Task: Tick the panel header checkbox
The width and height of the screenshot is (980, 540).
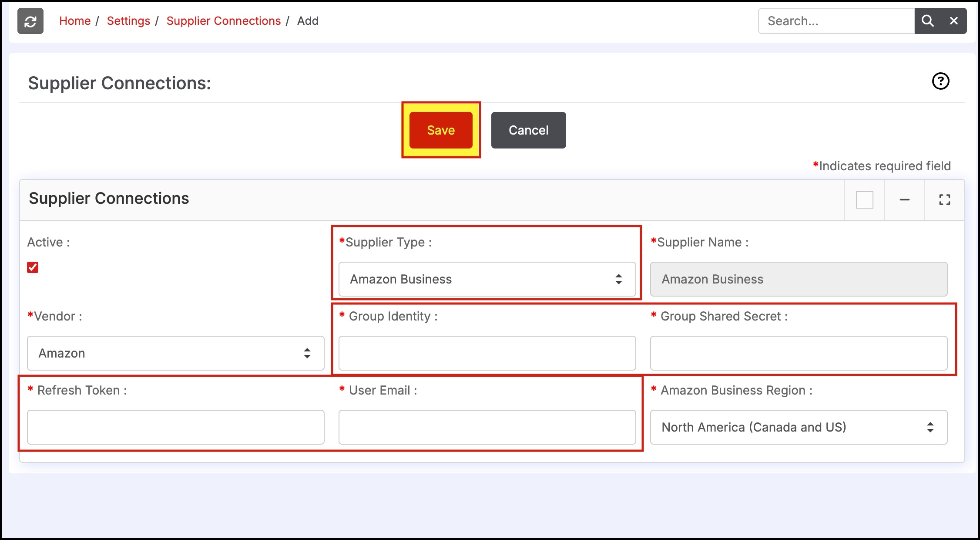Action: (x=865, y=200)
